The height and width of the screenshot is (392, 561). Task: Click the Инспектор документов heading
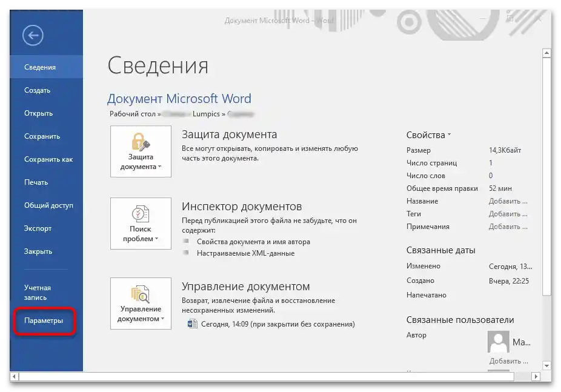click(x=242, y=207)
